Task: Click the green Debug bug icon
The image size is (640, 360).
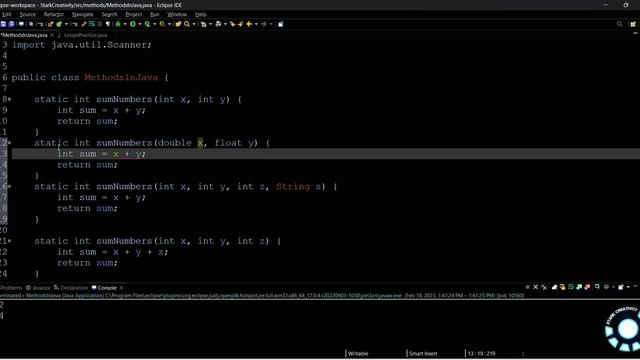Action: pos(118,24)
